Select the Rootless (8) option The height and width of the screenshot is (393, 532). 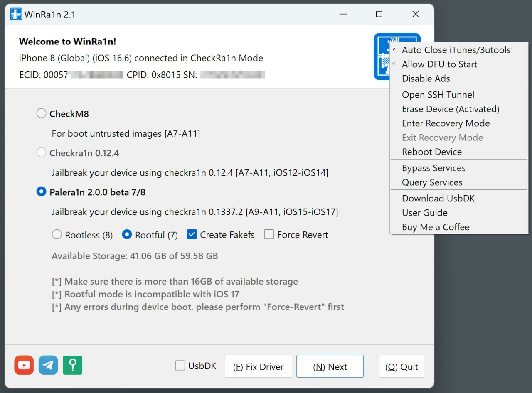tap(57, 235)
